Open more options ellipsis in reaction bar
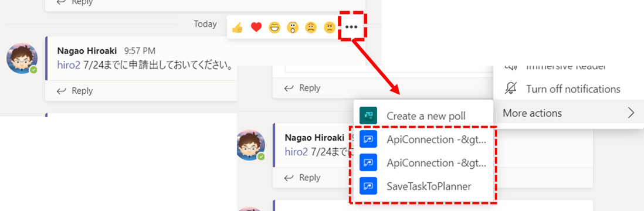Viewport: 644px width, 211px height. (x=351, y=27)
